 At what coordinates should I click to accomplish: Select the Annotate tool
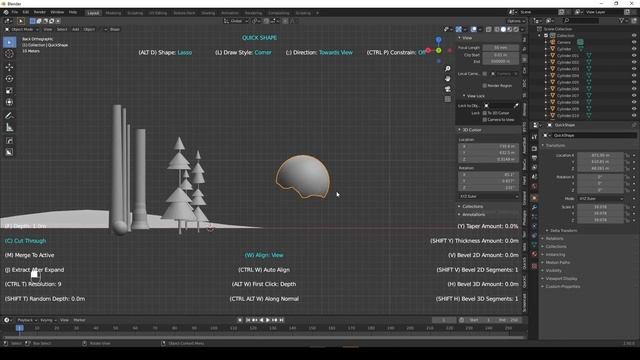click(x=9, y=116)
